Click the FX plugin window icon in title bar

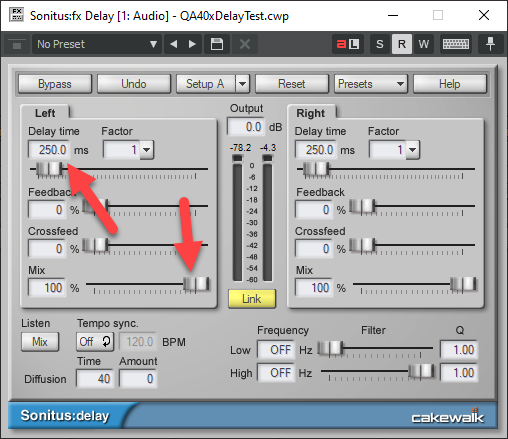point(16,15)
